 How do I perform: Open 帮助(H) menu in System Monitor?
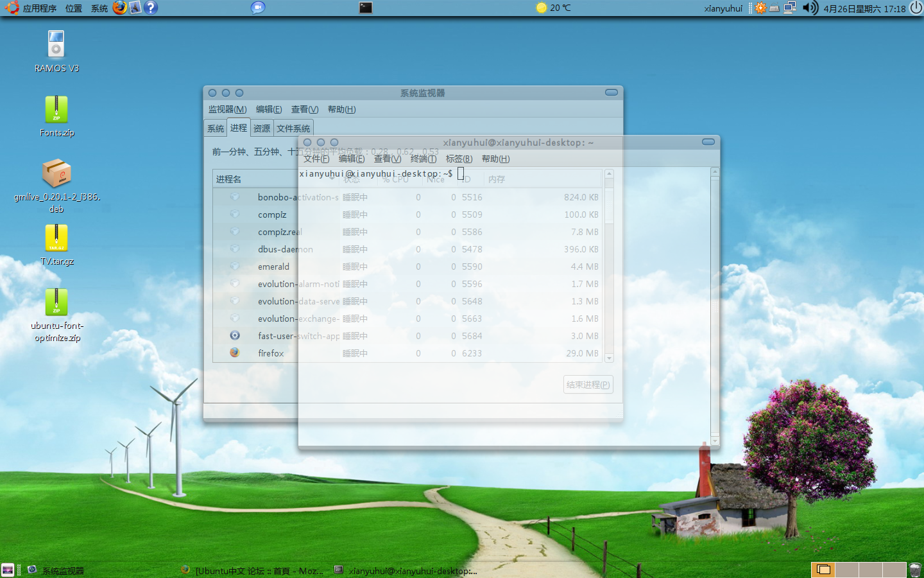pos(341,109)
